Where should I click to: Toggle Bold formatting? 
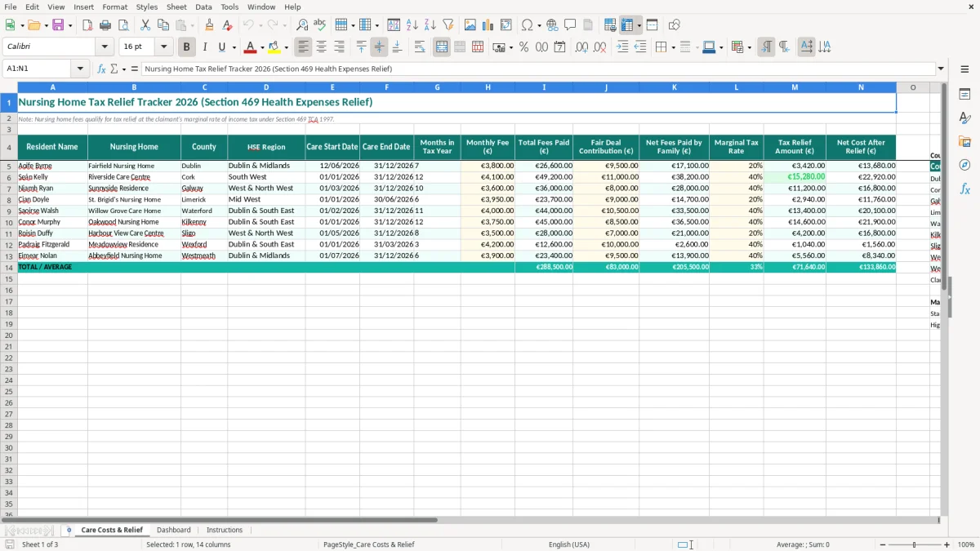click(187, 47)
